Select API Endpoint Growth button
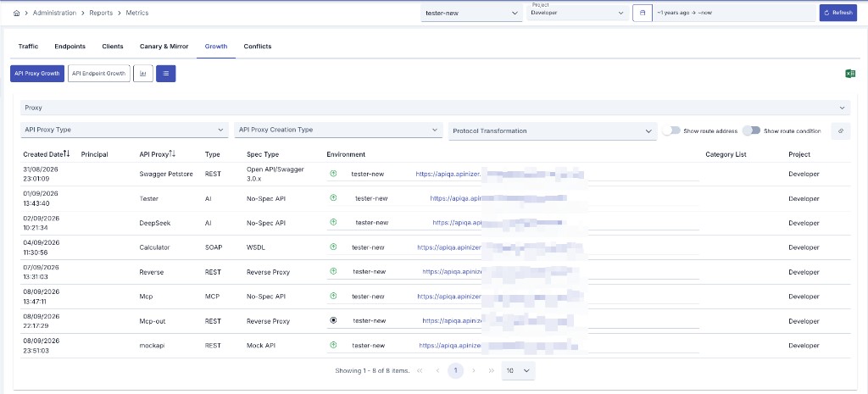Image resolution: width=868 pixels, height=394 pixels. click(x=99, y=74)
